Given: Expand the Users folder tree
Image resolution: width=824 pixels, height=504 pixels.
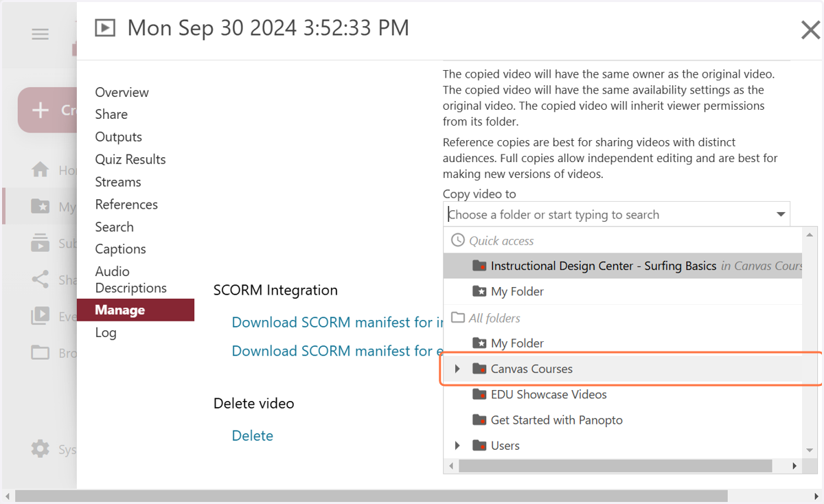Looking at the screenshot, I should 457,446.
